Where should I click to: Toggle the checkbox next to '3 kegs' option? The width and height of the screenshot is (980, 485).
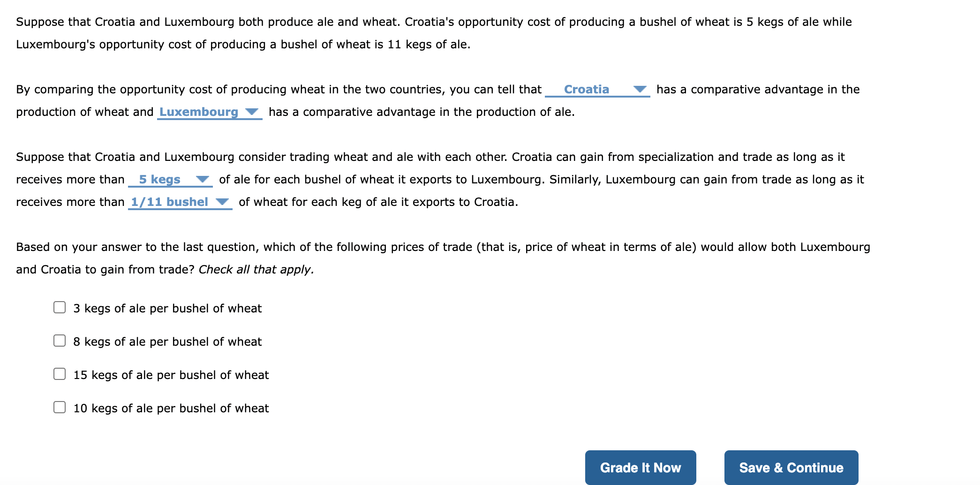(x=59, y=307)
